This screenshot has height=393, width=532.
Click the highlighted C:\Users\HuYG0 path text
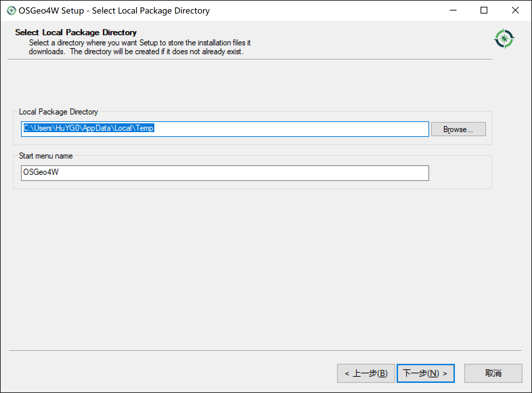[x=88, y=128]
